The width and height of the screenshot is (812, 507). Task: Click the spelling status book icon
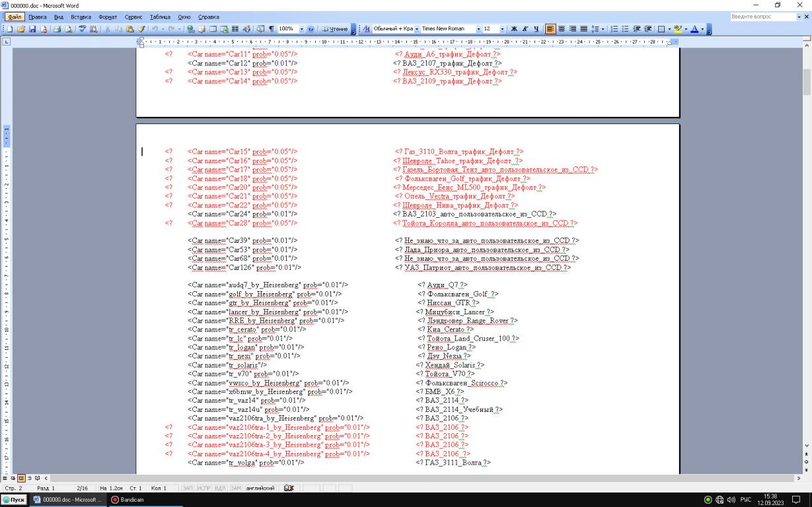click(287, 487)
